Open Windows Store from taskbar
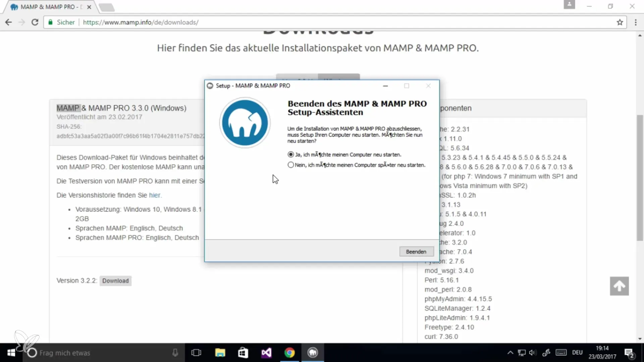Screen dimensions: 644x362 tap(243, 353)
